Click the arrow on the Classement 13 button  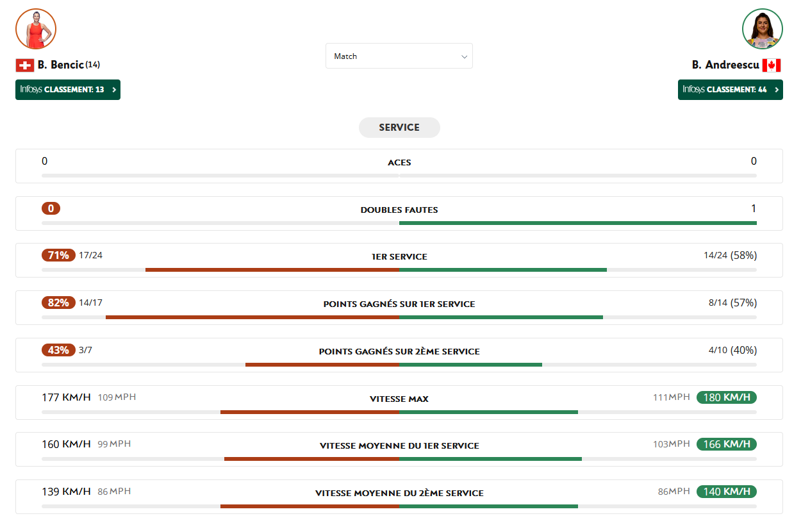(114, 90)
